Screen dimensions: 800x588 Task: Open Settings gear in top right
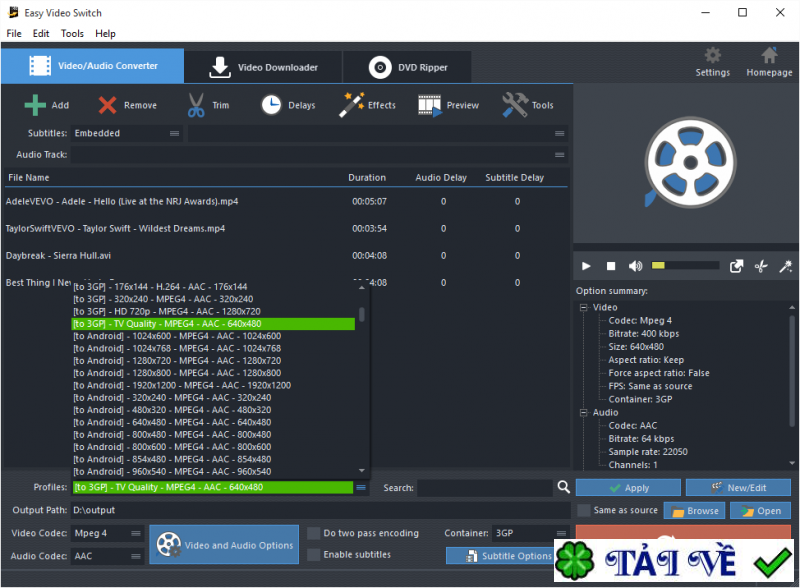[712, 56]
